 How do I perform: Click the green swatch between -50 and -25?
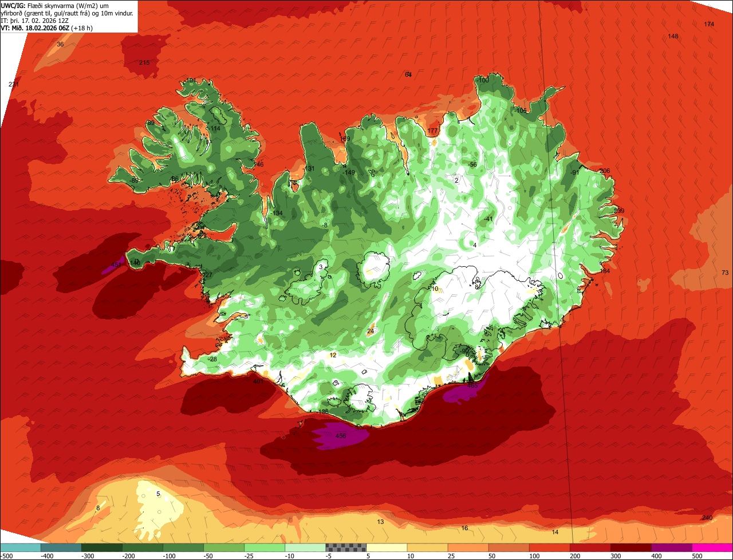pyautogui.click(x=224, y=547)
